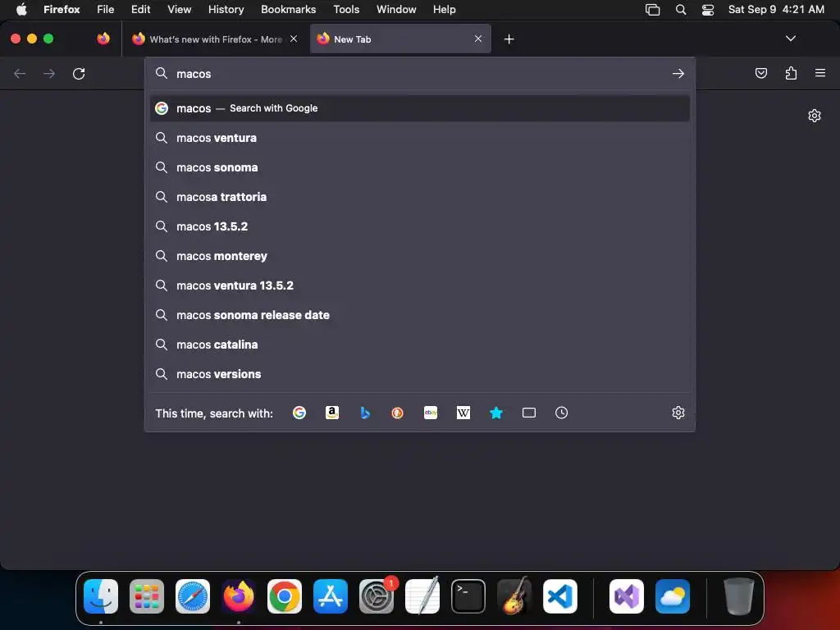Open Spotlight search in menu bar
Image resolution: width=840 pixels, height=630 pixels.
[680, 10]
